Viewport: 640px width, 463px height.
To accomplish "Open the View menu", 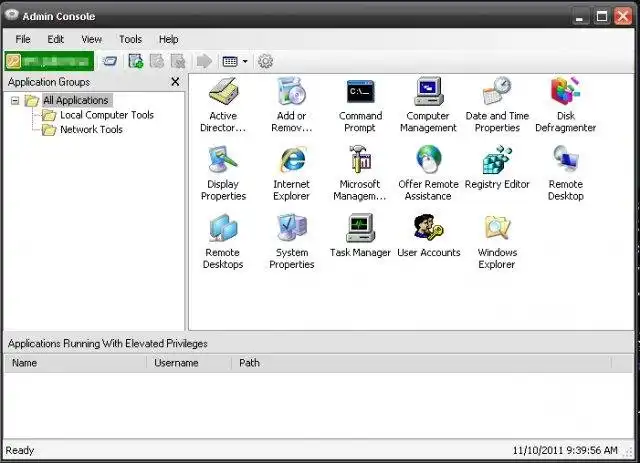I will (x=91, y=39).
